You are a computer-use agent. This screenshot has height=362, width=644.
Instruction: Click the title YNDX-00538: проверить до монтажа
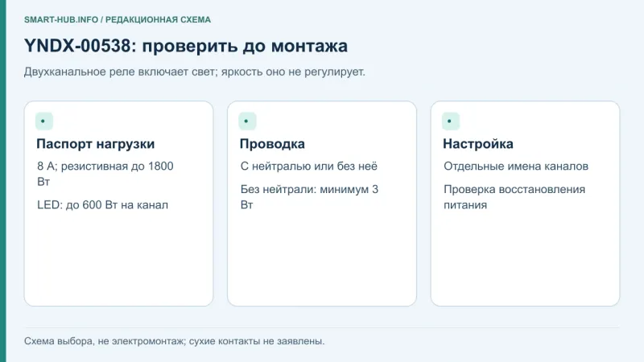click(186, 46)
